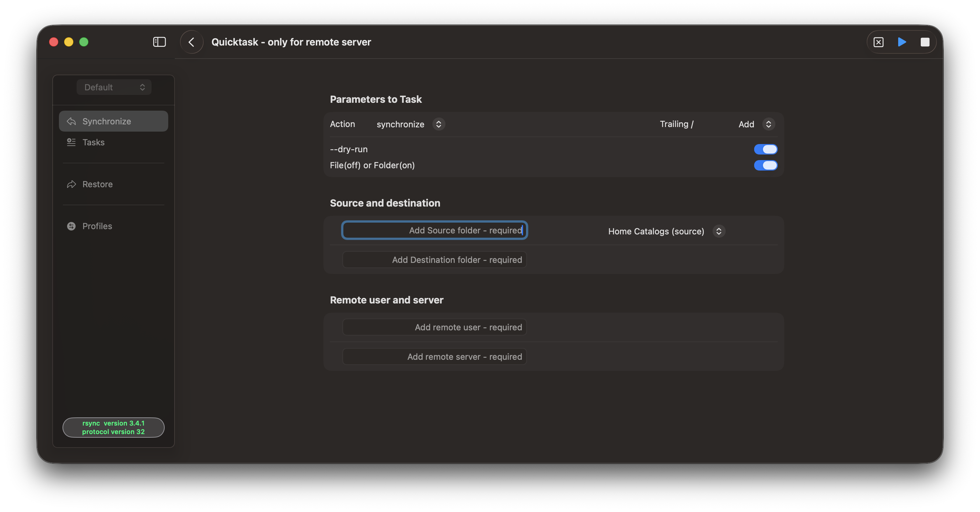Click the back chevron button
980x512 pixels.
pos(191,42)
